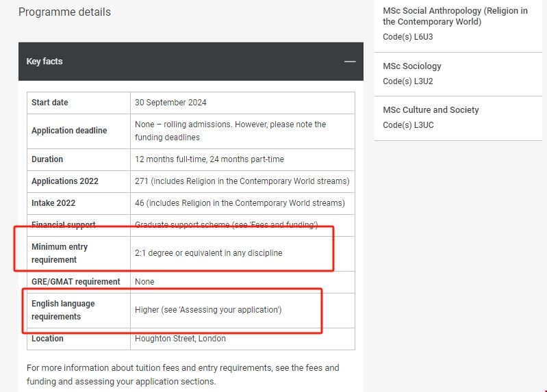547x392 pixels.
Task: Open the MSc Culture and Society link
Action: pyautogui.click(x=431, y=110)
